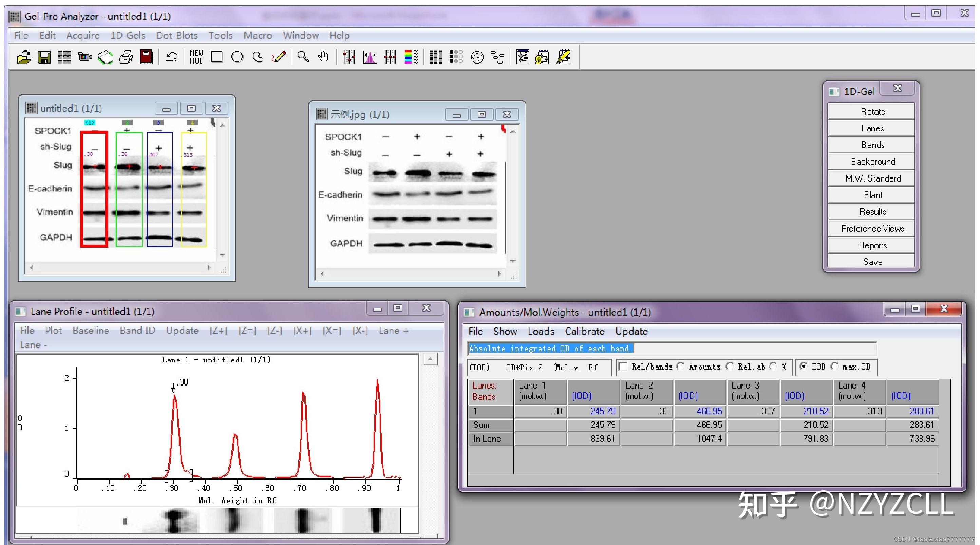Click the M.W. Standard button

coord(872,178)
